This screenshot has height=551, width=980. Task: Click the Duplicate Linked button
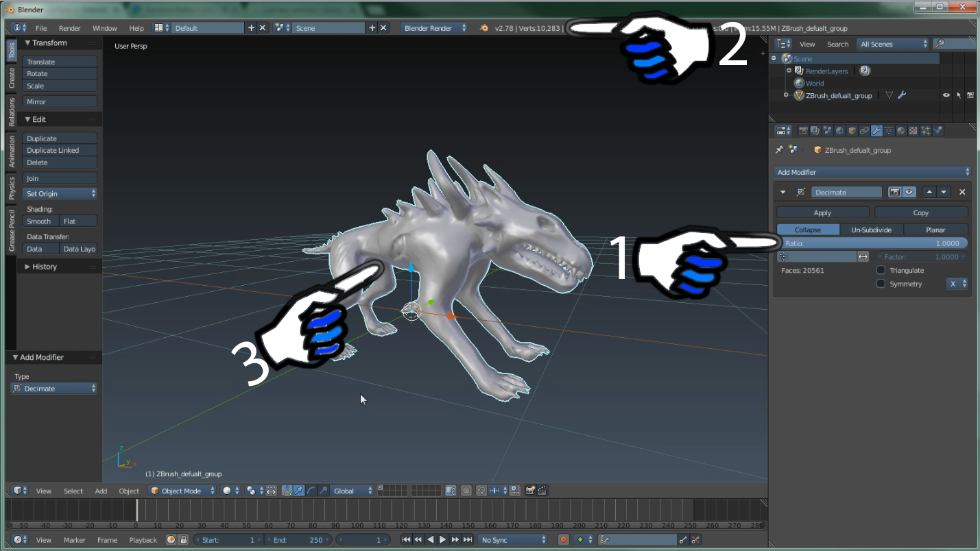click(x=60, y=150)
